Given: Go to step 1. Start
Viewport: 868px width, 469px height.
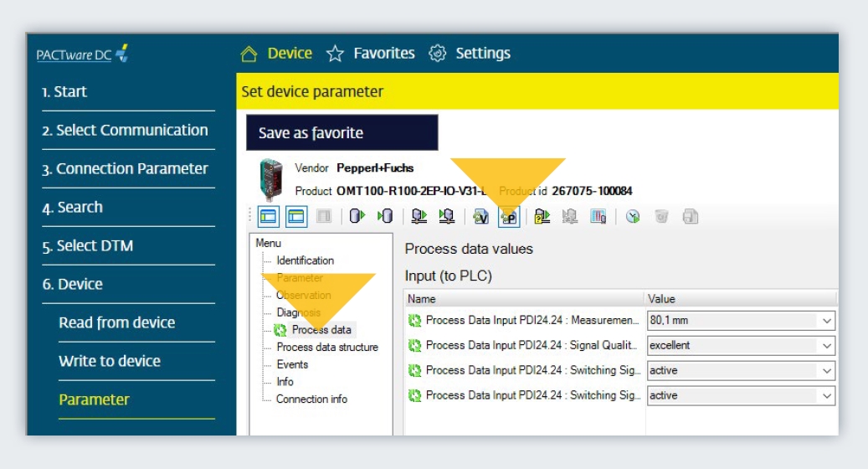Looking at the screenshot, I should [x=64, y=91].
